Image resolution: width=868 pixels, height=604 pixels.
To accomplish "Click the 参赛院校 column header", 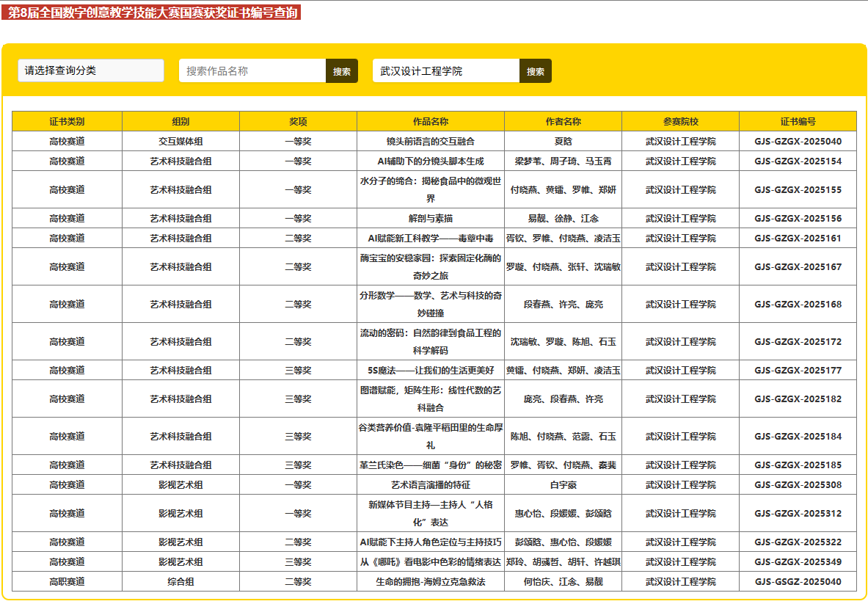I will point(680,121).
